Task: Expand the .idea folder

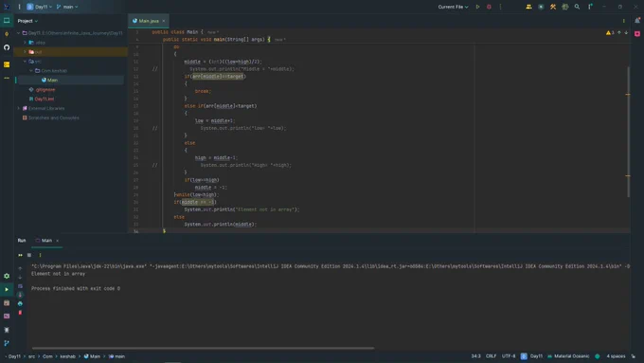Action: coord(25,43)
